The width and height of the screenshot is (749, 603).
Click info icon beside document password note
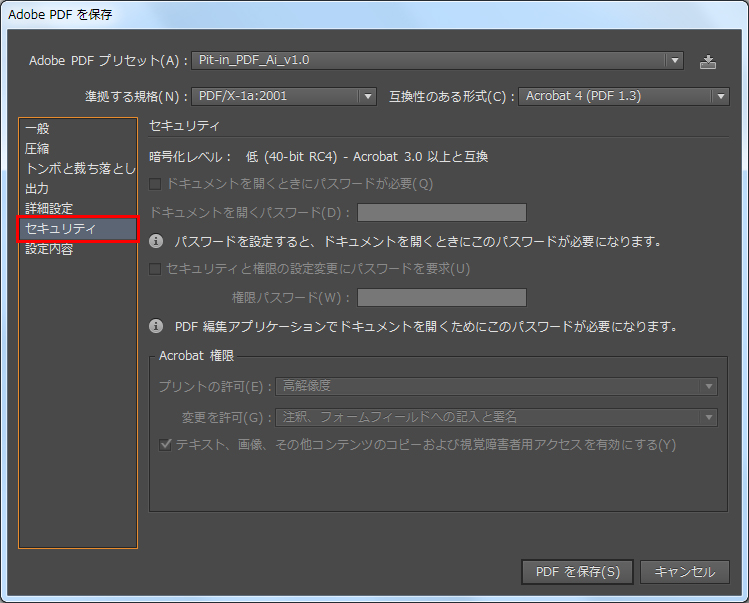click(x=157, y=241)
